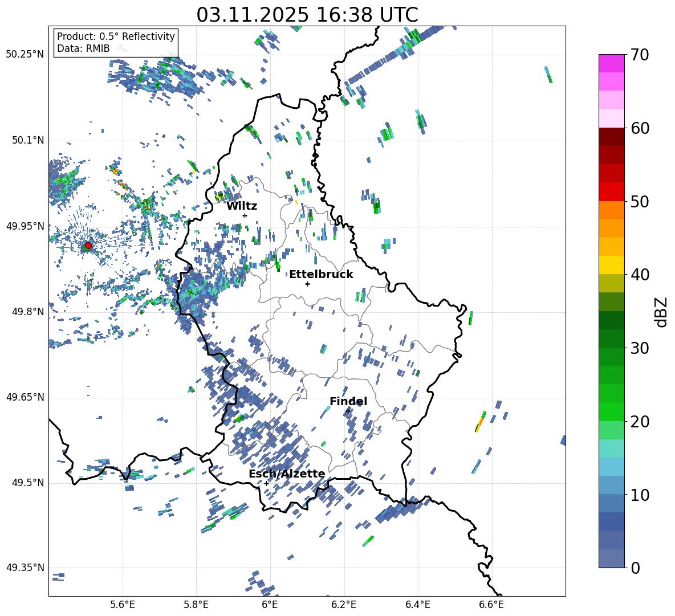
Task: Pick the bright yellow swatch near 40 dBZ
Action: 612,264
